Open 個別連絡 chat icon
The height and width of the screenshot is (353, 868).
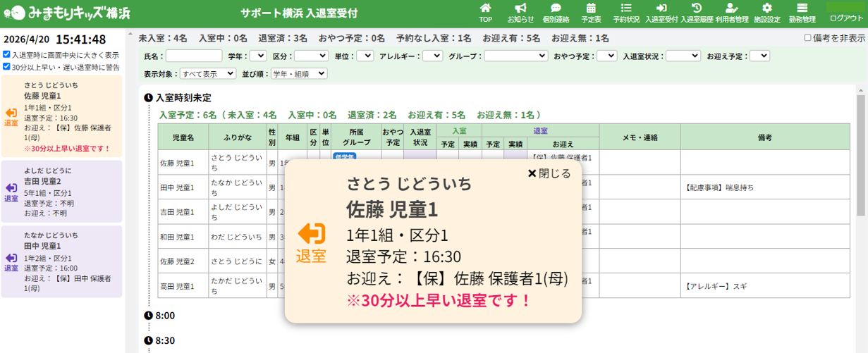click(x=556, y=13)
